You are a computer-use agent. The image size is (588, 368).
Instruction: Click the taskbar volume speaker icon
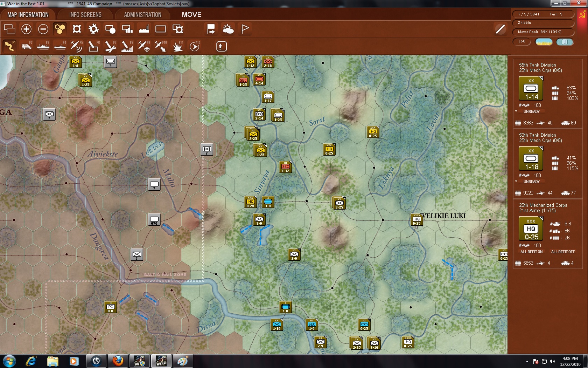pyautogui.click(x=552, y=361)
